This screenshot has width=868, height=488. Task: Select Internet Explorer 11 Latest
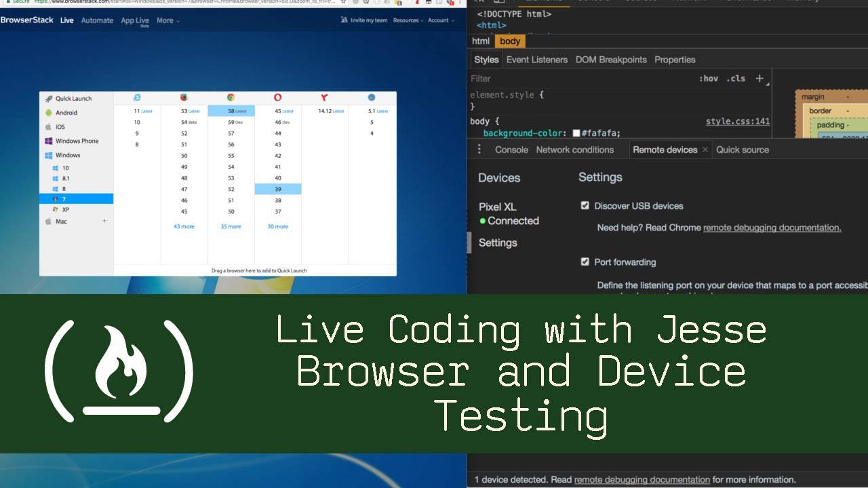pyautogui.click(x=143, y=111)
